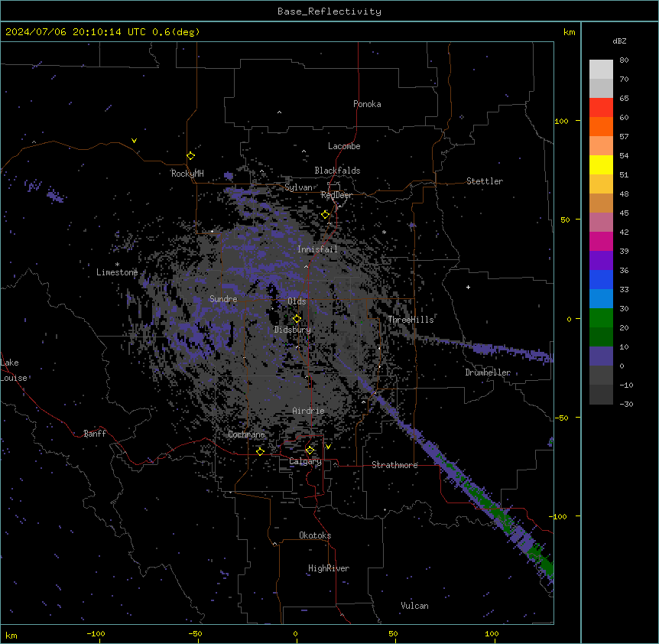Image resolution: width=659 pixels, height=644 pixels.
Task: Click the Stettler label
Action: click(x=485, y=181)
